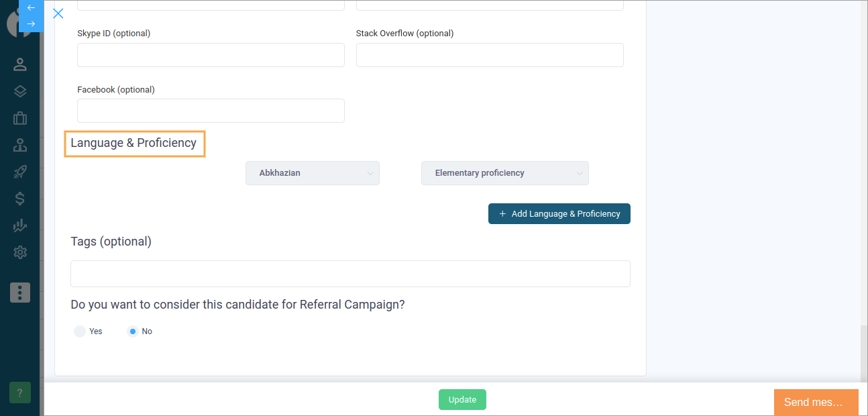Open the Abkhazian language dropdown

[313, 173]
